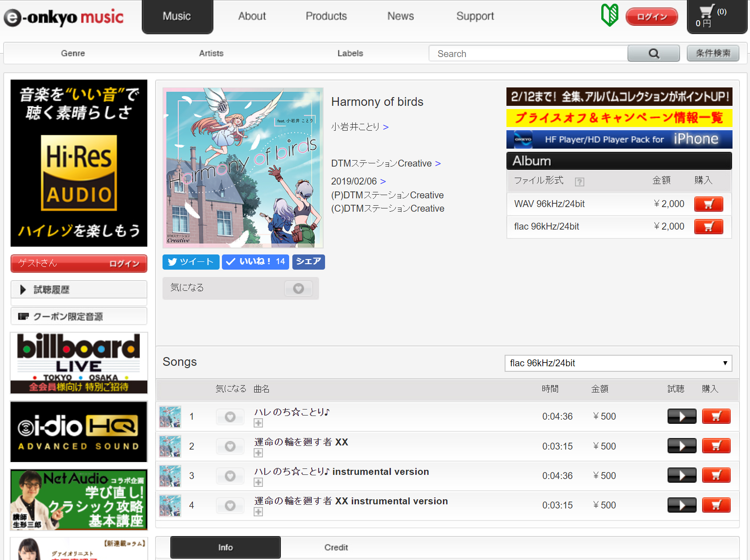Open the flac 96kHz/24bit format dropdown
The height and width of the screenshot is (560, 750).
(x=618, y=363)
